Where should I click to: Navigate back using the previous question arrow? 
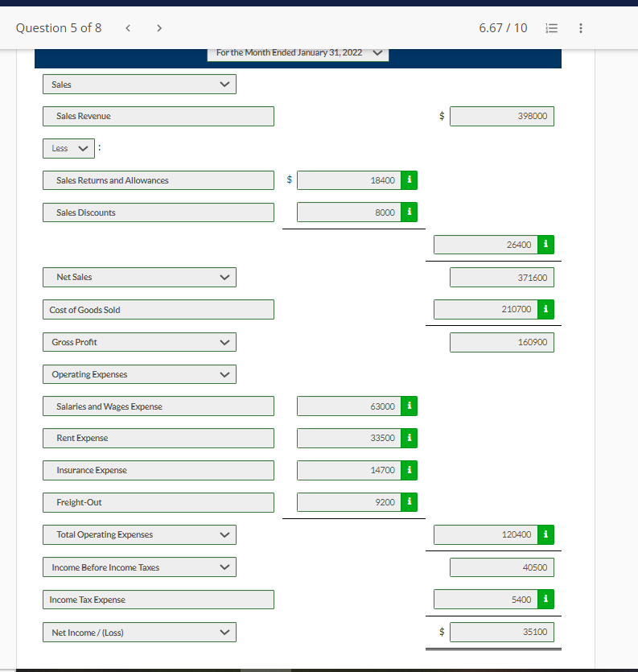click(x=128, y=27)
